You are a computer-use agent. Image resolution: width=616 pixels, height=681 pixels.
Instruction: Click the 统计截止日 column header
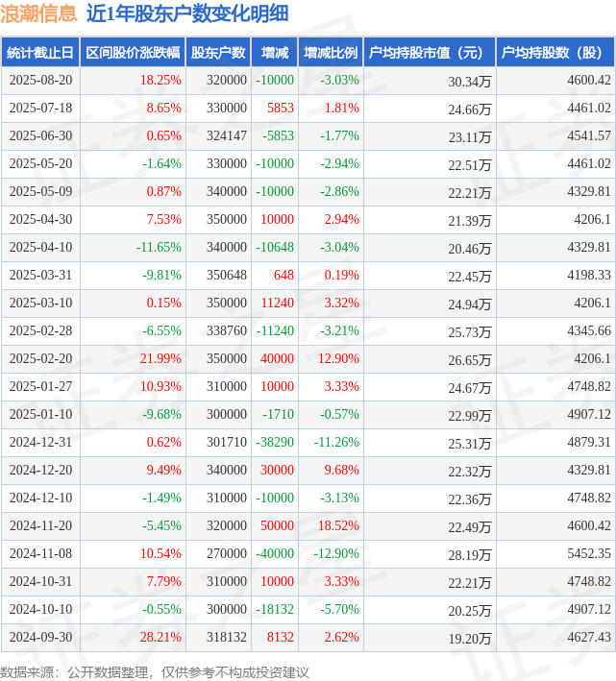pyautogui.click(x=40, y=53)
